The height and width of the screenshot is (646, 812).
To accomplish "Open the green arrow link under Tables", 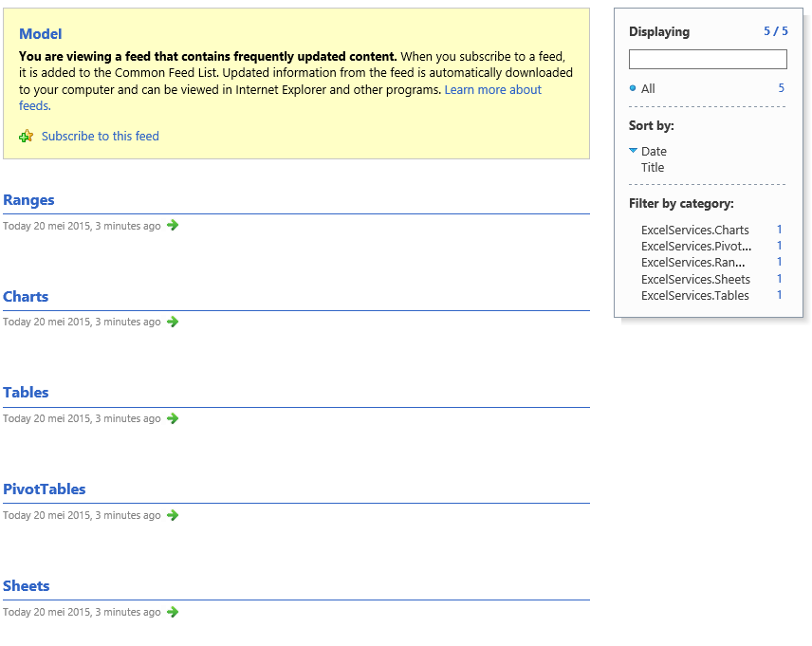I will point(173,418).
